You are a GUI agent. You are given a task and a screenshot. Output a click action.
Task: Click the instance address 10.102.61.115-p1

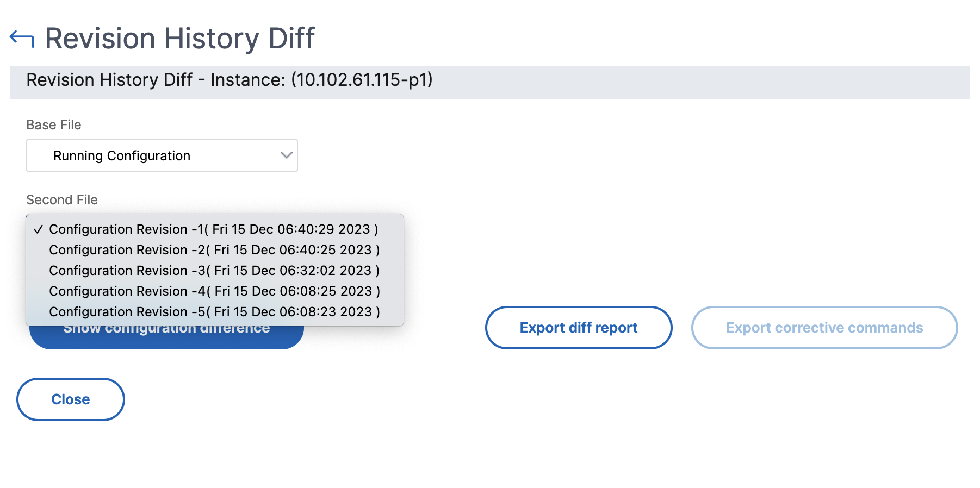362,80
